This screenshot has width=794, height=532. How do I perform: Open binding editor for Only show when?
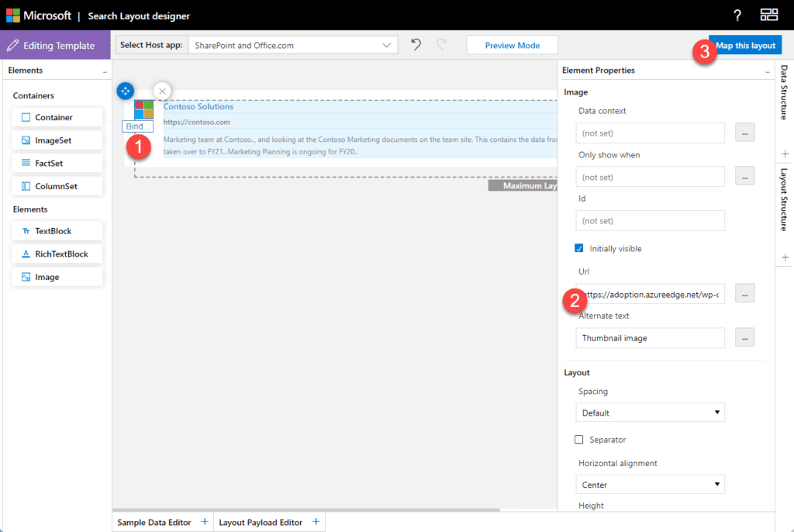click(745, 177)
